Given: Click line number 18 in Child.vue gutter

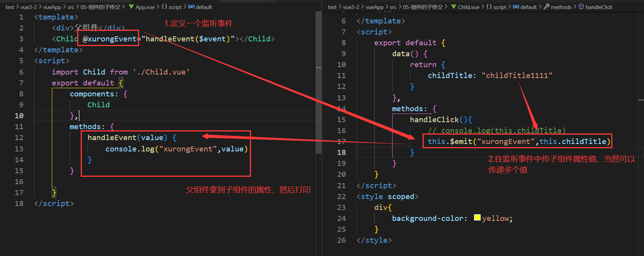Looking at the screenshot, I should point(341,152).
